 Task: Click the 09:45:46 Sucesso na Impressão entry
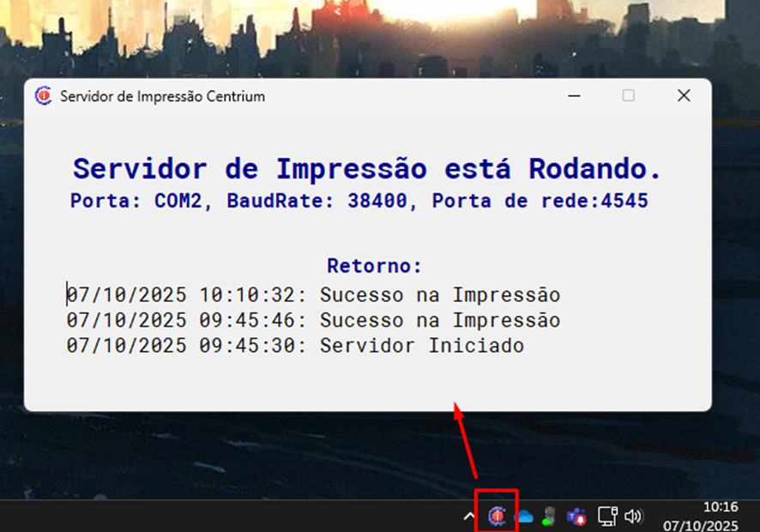click(x=314, y=321)
